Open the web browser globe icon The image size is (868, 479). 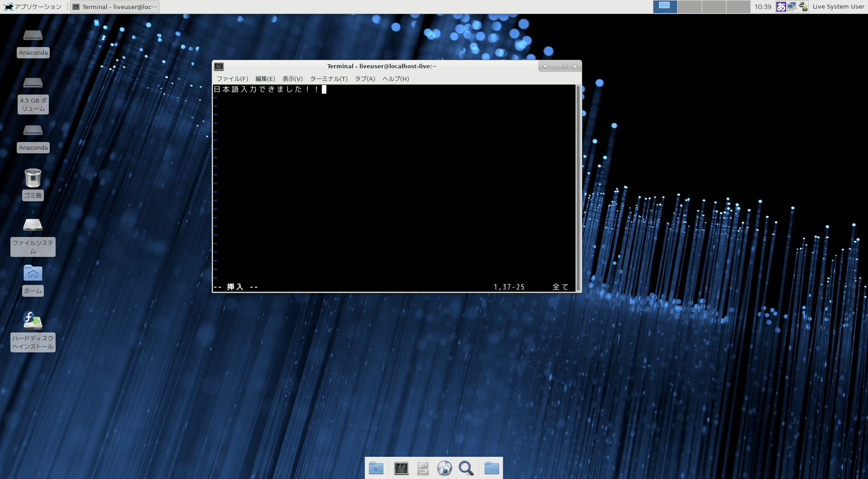[444, 468]
